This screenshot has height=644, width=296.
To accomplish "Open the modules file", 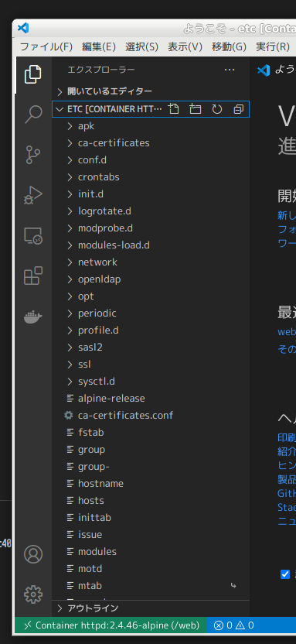I will (151, 552).
